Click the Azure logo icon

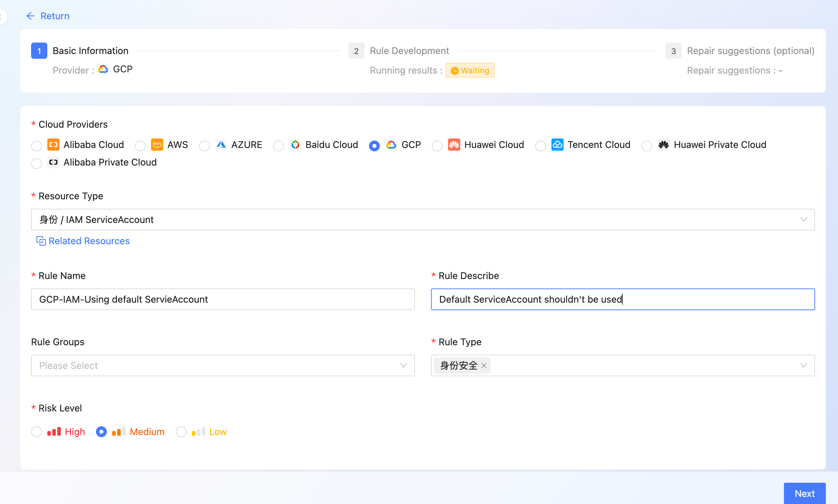pyautogui.click(x=221, y=145)
